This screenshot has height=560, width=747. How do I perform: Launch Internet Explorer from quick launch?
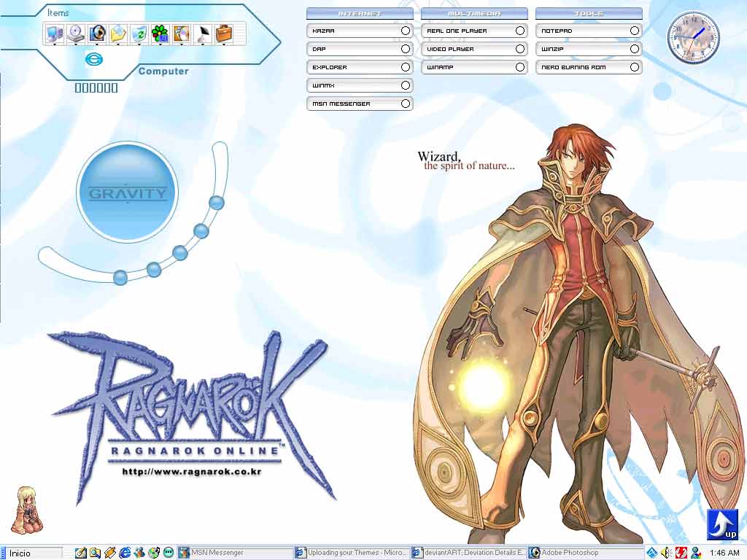click(x=125, y=553)
